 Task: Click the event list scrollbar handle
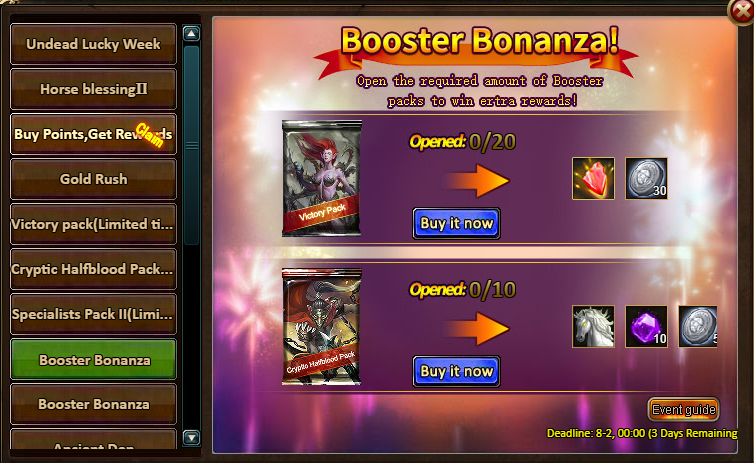coord(191,145)
